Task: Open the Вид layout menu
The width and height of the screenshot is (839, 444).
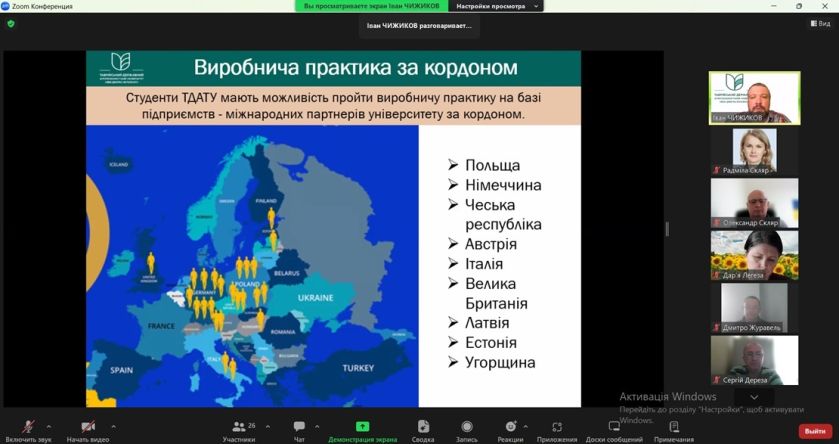Action: (x=820, y=24)
